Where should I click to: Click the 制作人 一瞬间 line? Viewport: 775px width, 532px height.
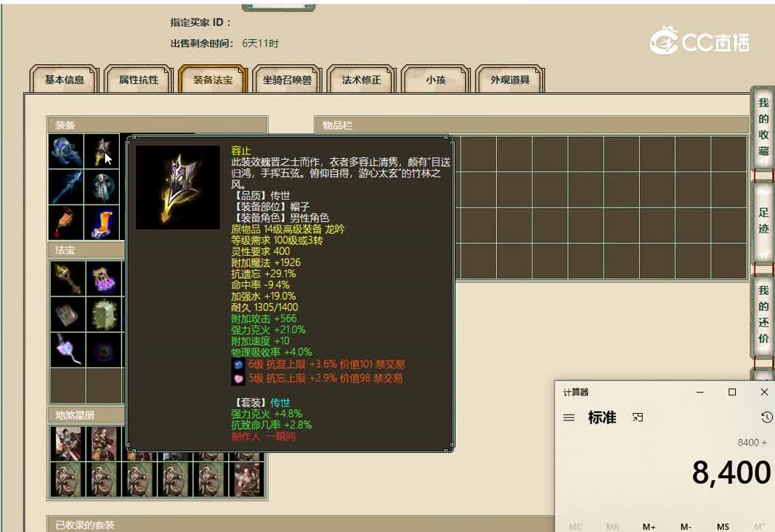coord(263,437)
